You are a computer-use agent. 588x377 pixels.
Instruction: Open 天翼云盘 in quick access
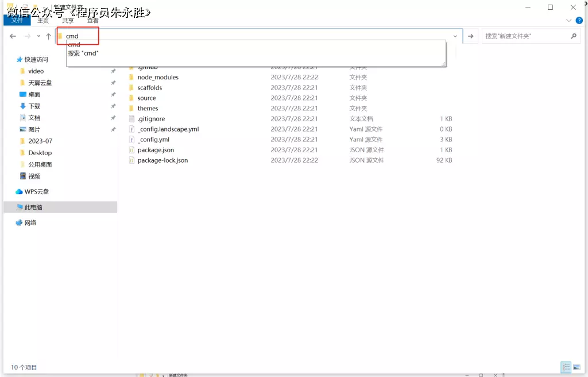click(40, 83)
